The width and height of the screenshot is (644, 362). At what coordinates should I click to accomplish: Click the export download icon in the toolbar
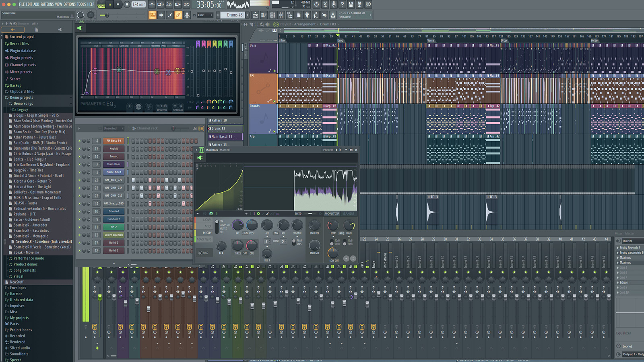point(333,15)
